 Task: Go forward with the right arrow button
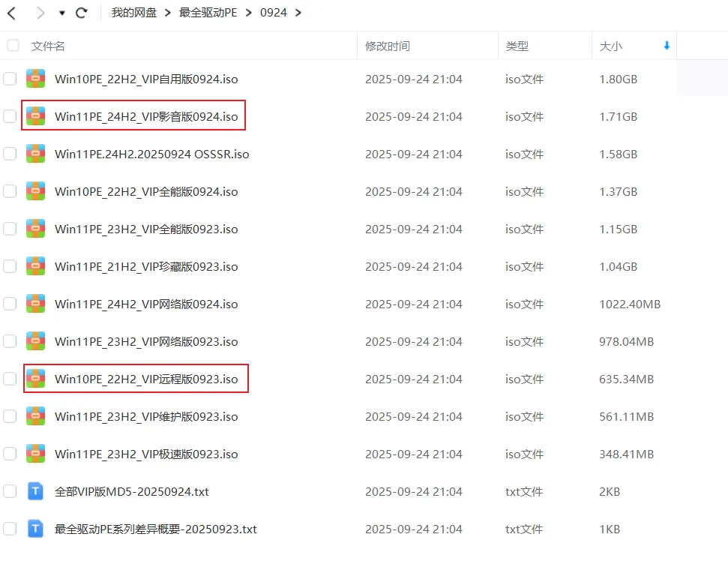(x=40, y=13)
